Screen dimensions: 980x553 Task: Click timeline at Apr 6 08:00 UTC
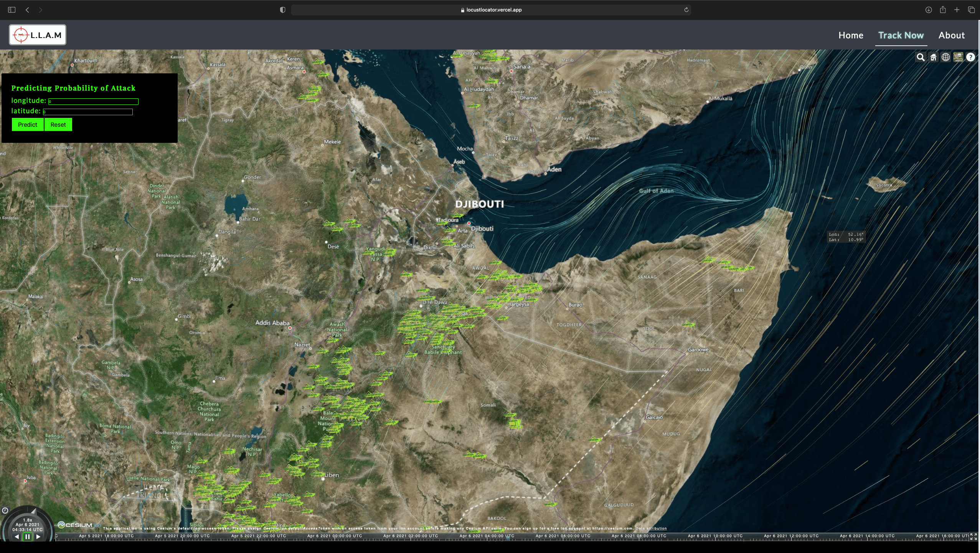(639, 536)
